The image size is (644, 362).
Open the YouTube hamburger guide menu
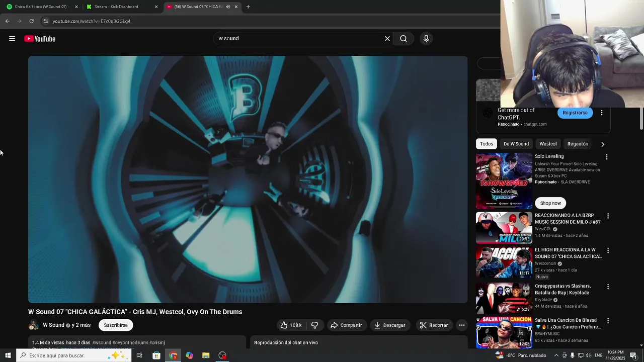tap(12, 39)
